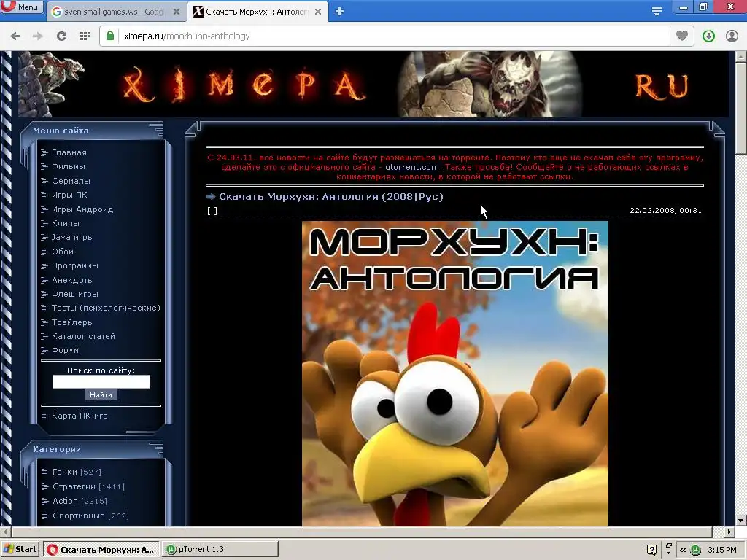Open the Action [2315] category
Viewport: 747px width, 560px height.
pos(80,501)
